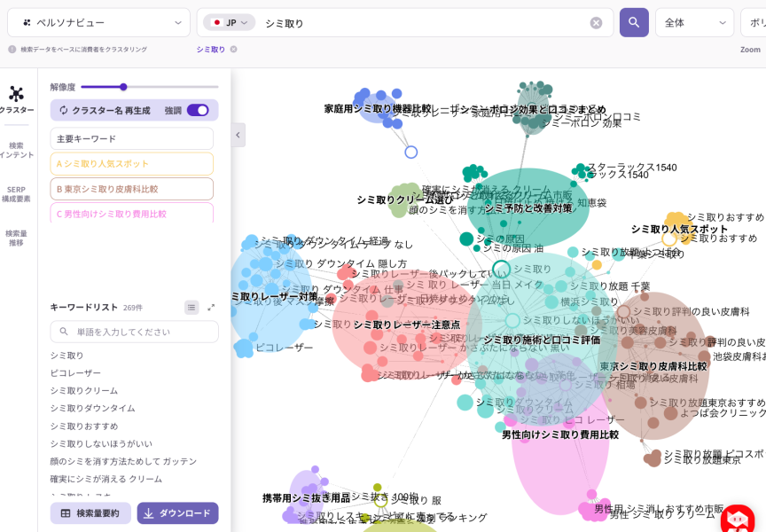Expand the keyword list panel to fullscreen

tap(211, 308)
